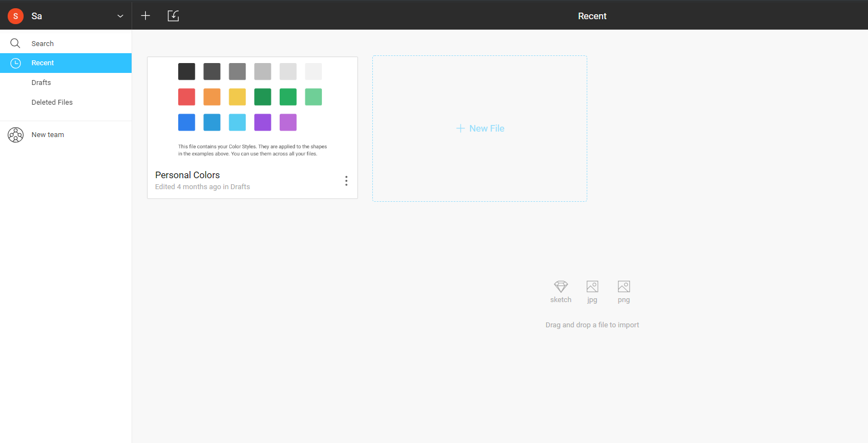Go to Deleted Files
The width and height of the screenshot is (868, 443).
52,103
